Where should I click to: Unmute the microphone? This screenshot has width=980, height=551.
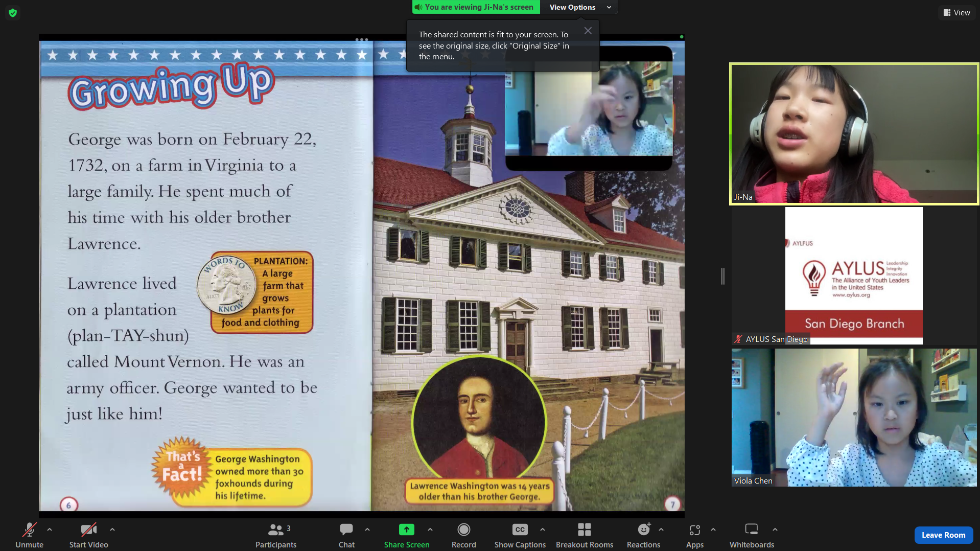point(29,535)
